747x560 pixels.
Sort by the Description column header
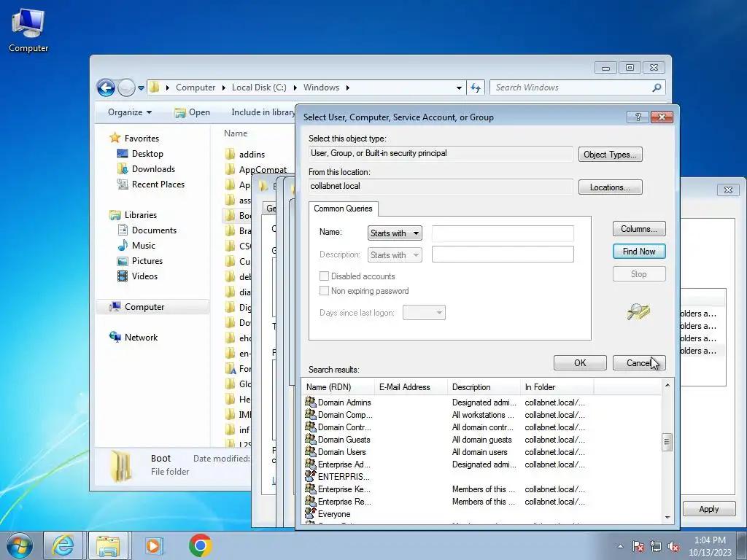484,387
